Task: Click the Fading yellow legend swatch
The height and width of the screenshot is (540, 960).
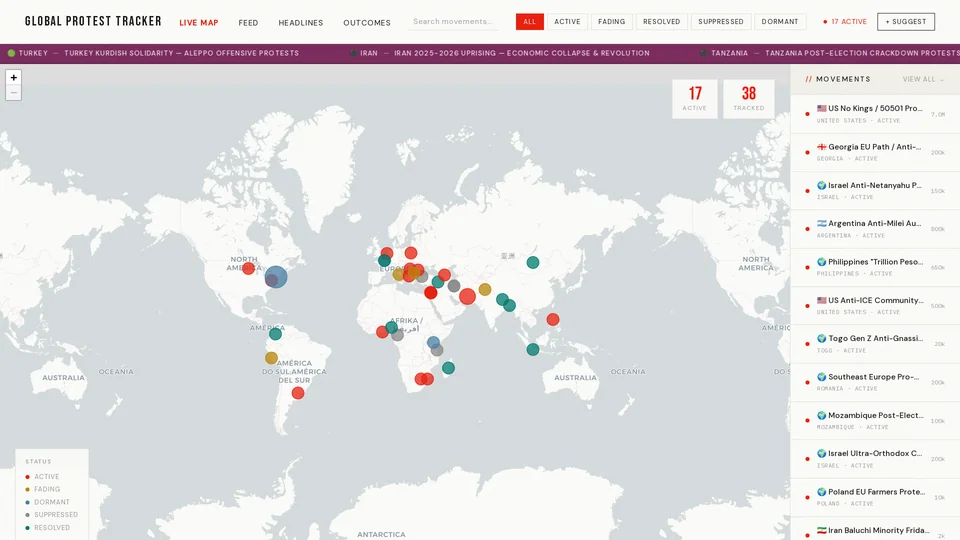Action: click(28, 490)
